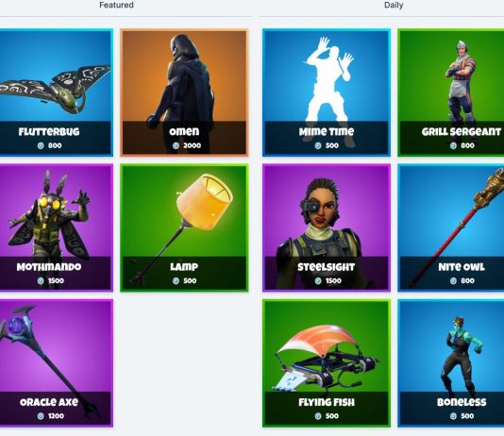The height and width of the screenshot is (436, 504).
Task: Click V-Bucks icon on Mime Time price
Action: coord(318,145)
